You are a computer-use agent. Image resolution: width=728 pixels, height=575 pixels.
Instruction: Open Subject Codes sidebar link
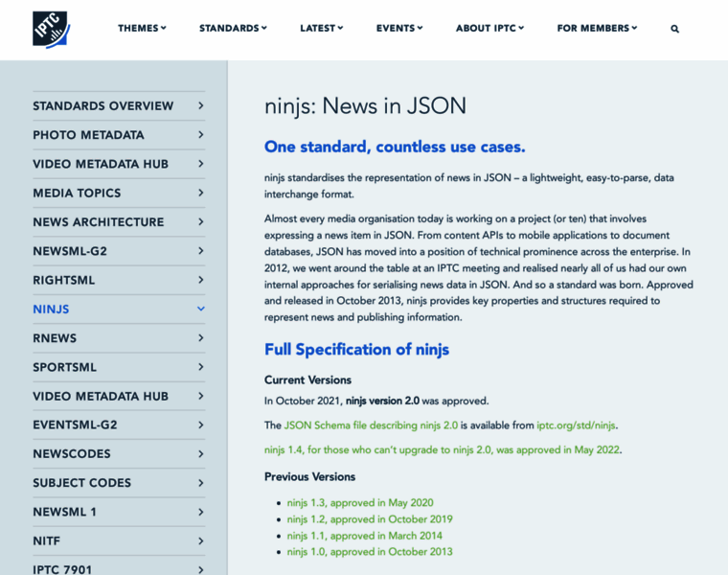tap(81, 483)
